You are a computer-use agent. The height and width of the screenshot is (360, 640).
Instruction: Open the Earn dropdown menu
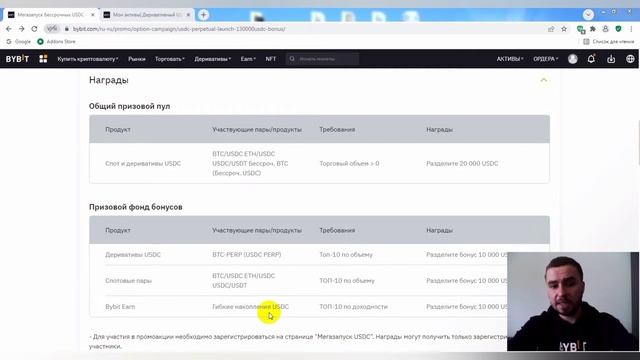point(248,59)
